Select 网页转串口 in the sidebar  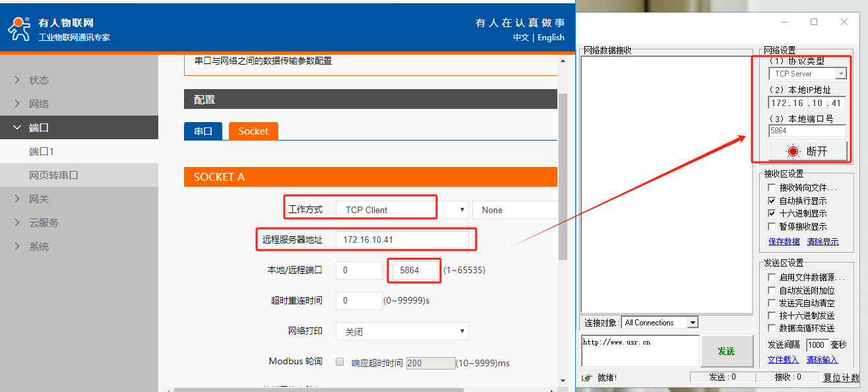click(53, 175)
